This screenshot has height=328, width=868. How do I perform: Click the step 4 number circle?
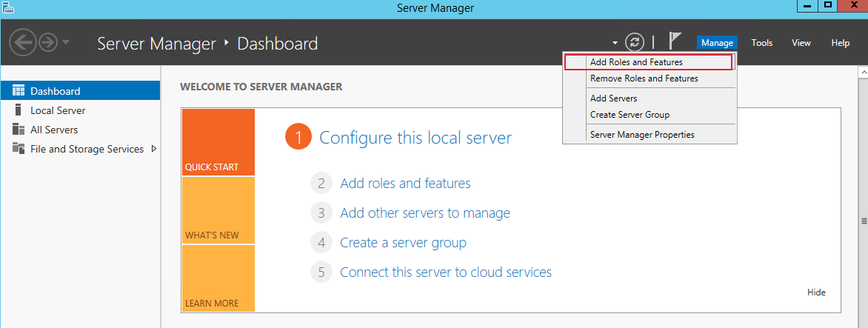[321, 242]
